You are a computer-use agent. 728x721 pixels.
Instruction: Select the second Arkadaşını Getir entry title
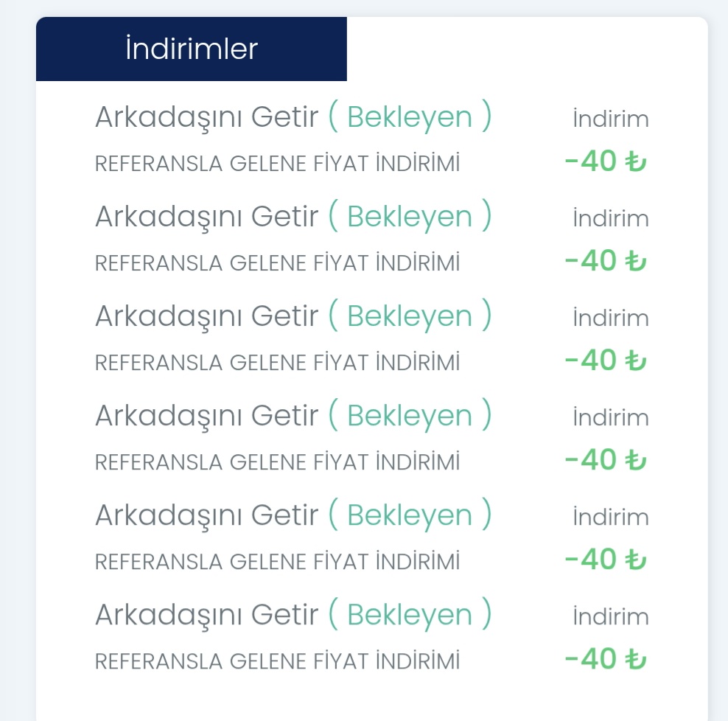coord(206,217)
